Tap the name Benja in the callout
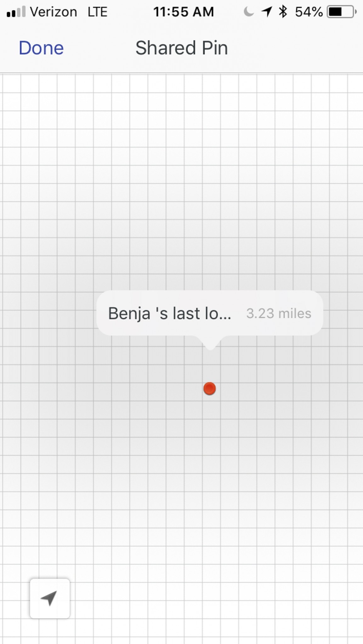 [129, 314]
